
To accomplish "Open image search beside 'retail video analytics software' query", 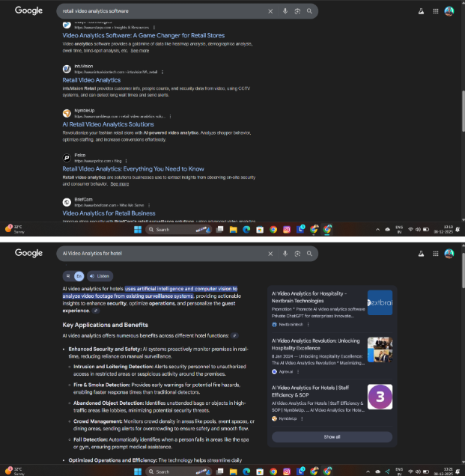I will click(297, 11).
